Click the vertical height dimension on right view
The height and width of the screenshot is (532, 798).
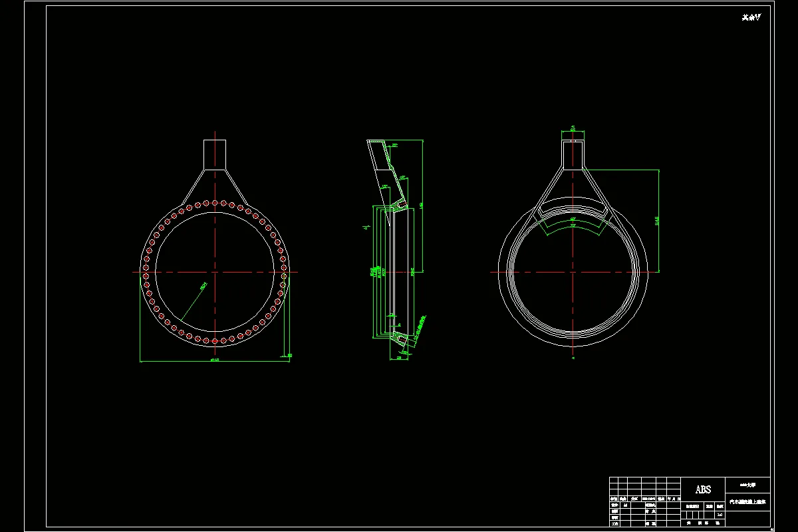point(656,221)
